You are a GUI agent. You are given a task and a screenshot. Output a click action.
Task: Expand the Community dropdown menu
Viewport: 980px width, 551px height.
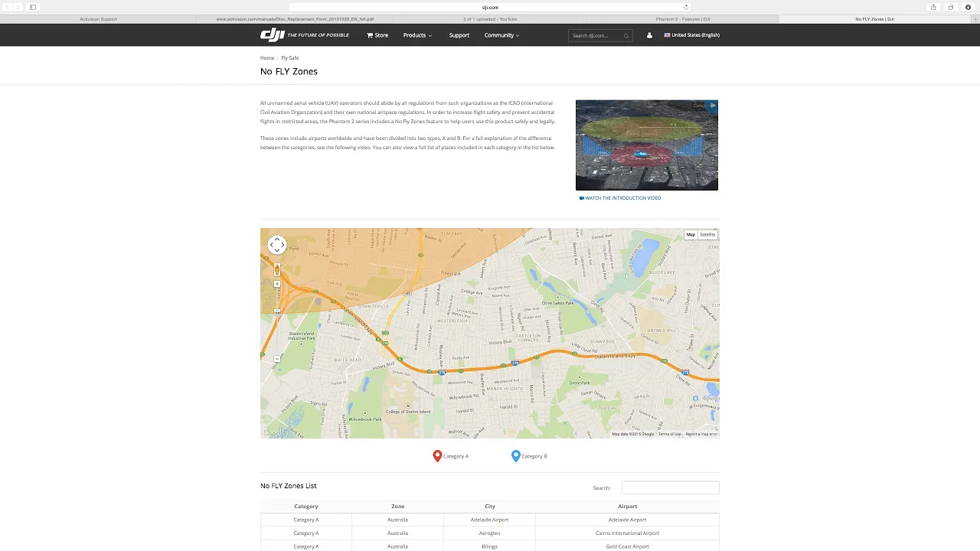coord(501,35)
